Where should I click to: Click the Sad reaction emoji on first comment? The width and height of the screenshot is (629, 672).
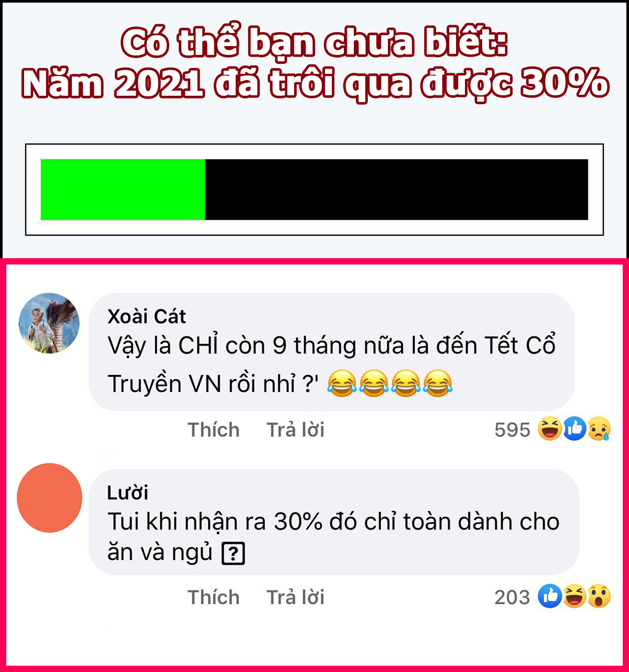[599, 429]
